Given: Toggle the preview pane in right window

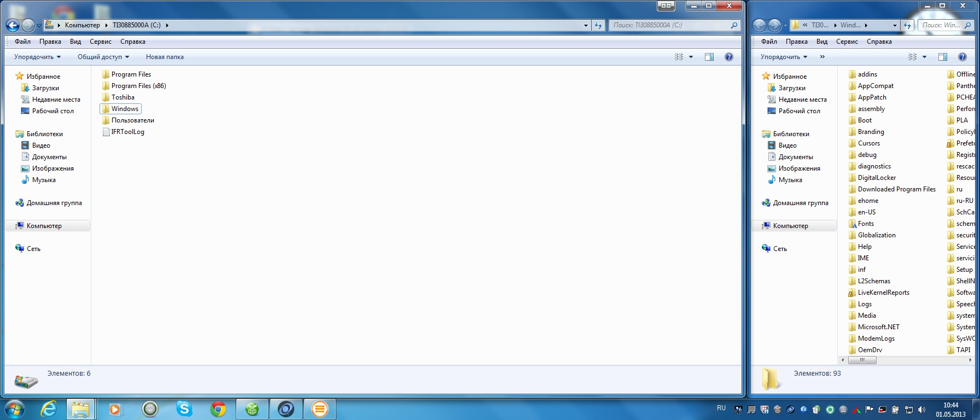Looking at the screenshot, I should [943, 57].
